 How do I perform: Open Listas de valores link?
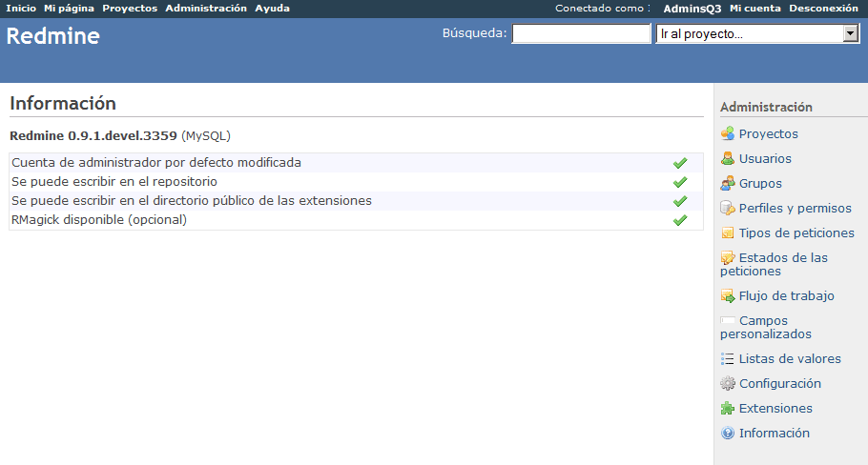[x=790, y=359]
